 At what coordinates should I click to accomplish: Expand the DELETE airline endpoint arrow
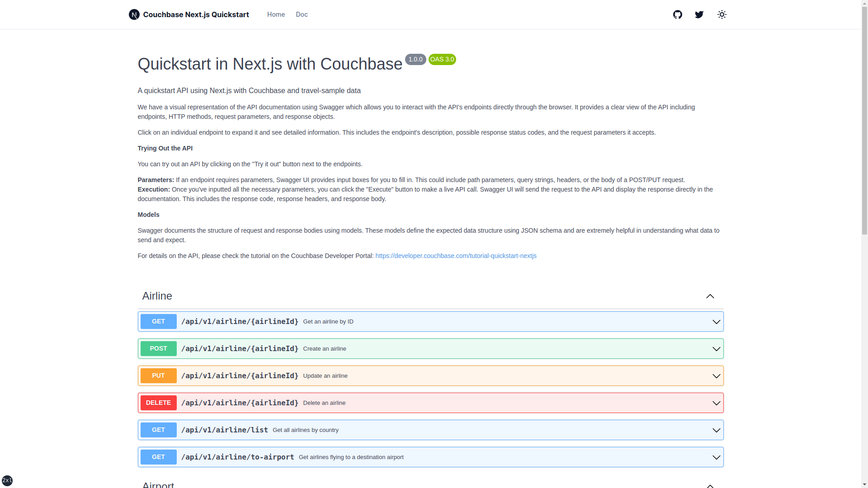pyautogui.click(x=716, y=403)
